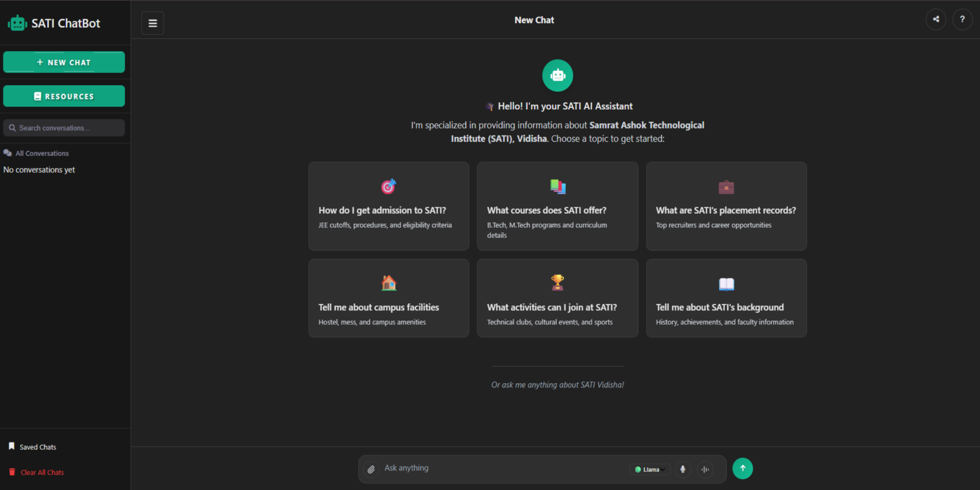The image size is (980, 490).
Task: Open the voice waveform audio mode icon
Action: [x=705, y=469]
